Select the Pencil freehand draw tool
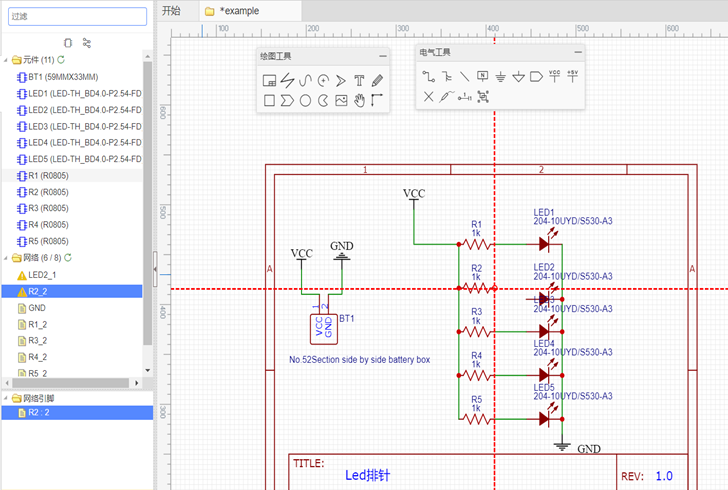This screenshot has width=728, height=490. click(x=377, y=80)
